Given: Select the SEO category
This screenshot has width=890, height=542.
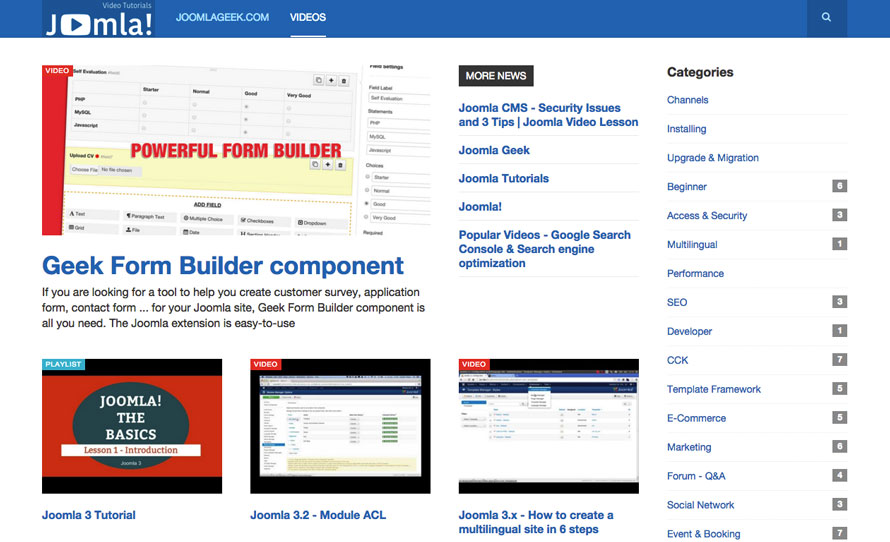Looking at the screenshot, I should click(x=677, y=302).
